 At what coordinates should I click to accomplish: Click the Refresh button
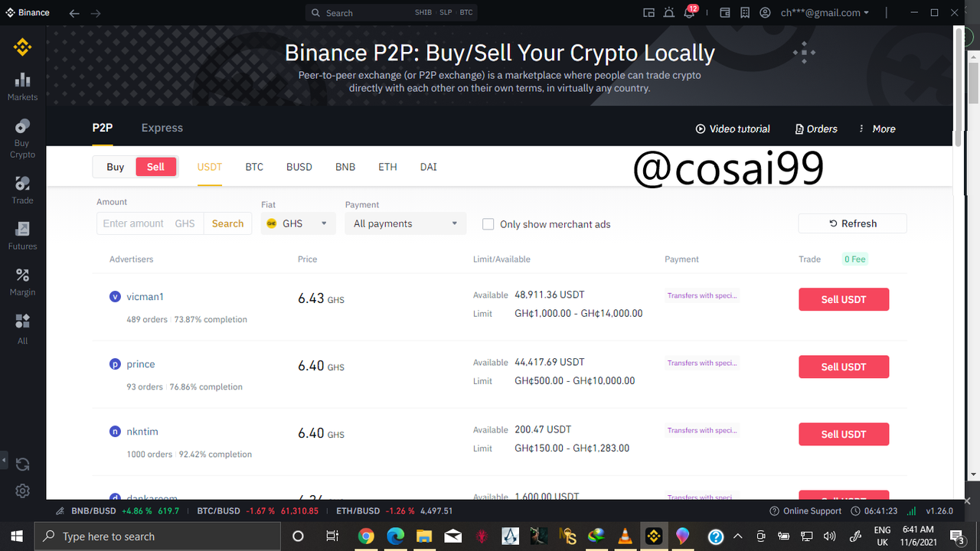click(852, 223)
